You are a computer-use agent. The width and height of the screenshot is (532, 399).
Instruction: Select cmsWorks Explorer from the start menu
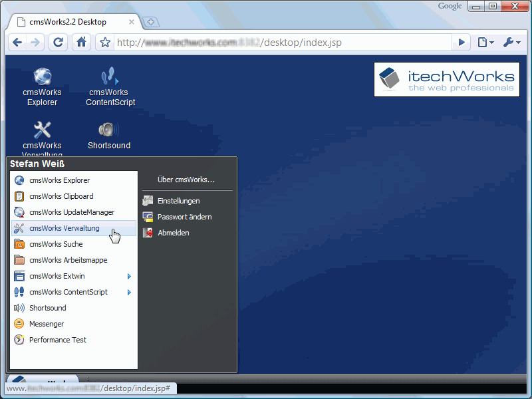coord(74,180)
